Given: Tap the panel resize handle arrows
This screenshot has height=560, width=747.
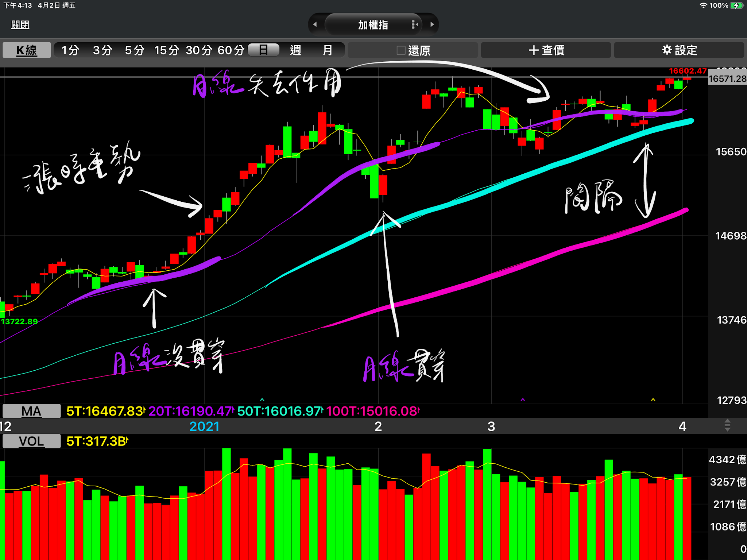Looking at the screenshot, I should (727, 425).
